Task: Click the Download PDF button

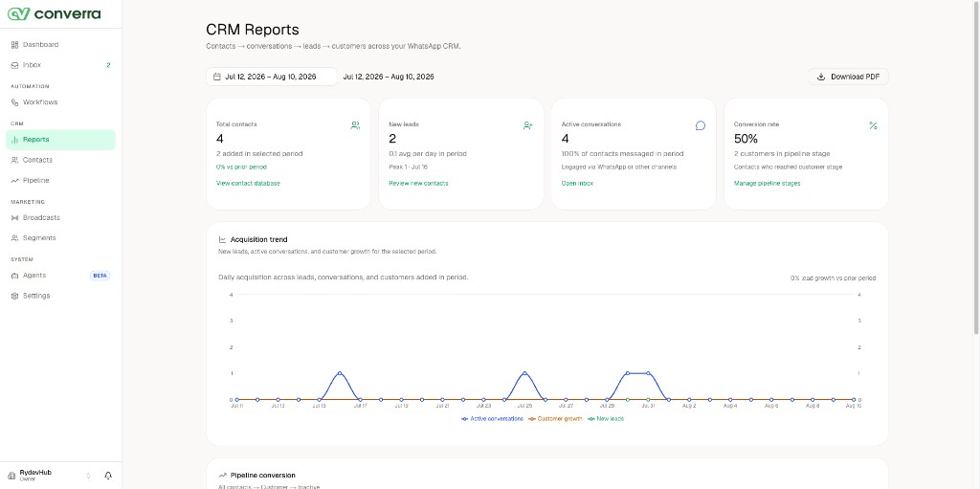Action: [x=848, y=77]
